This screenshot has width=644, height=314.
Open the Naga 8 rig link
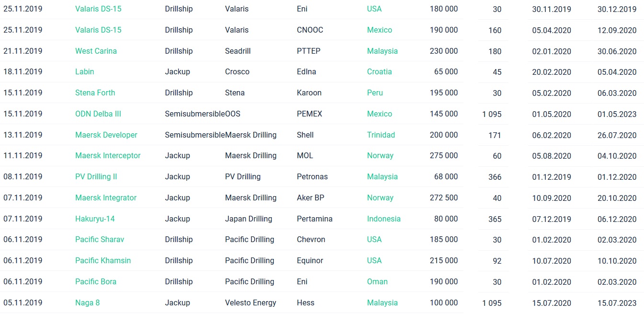click(x=87, y=302)
